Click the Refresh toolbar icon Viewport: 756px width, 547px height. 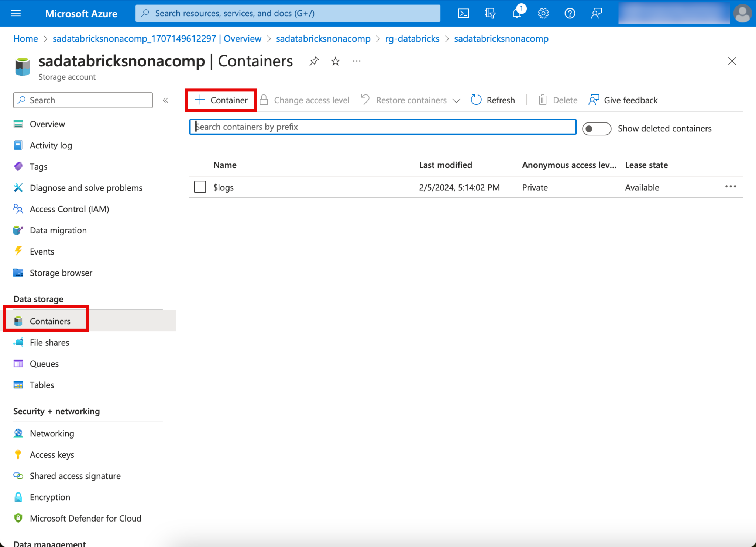pos(476,100)
